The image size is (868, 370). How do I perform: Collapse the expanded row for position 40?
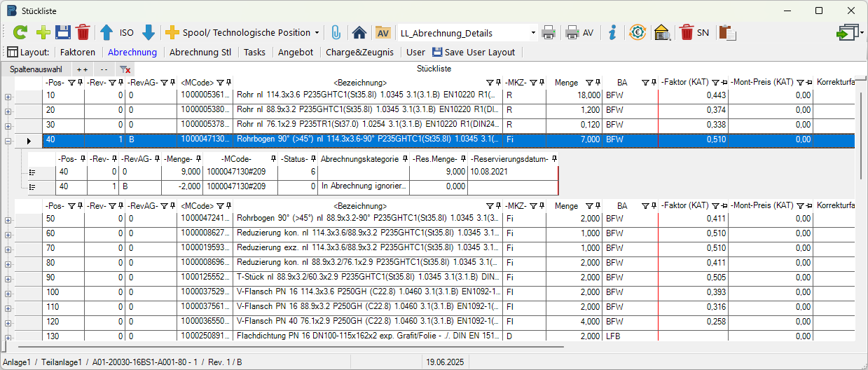pos(8,141)
